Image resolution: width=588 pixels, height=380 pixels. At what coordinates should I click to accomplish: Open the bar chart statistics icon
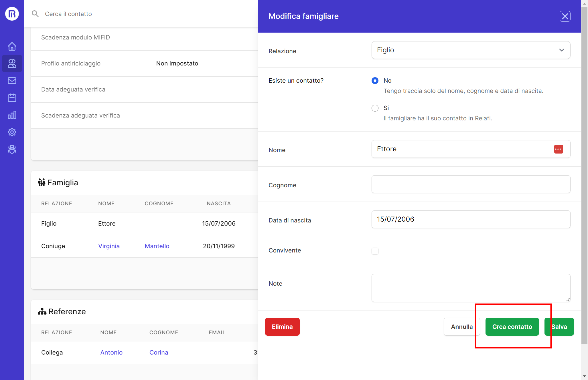[x=12, y=115]
